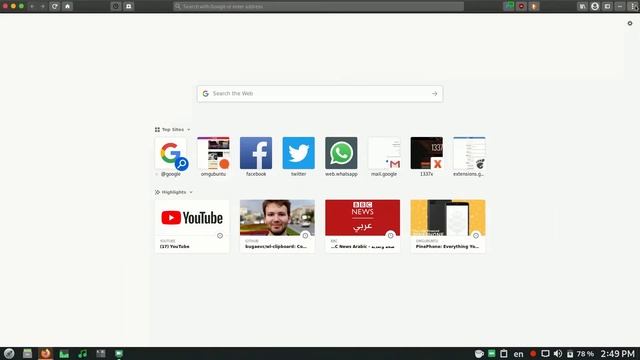Screen dimensions: 640x360
Task: Click the coffee cup tray icon
Action: (x=479, y=353)
